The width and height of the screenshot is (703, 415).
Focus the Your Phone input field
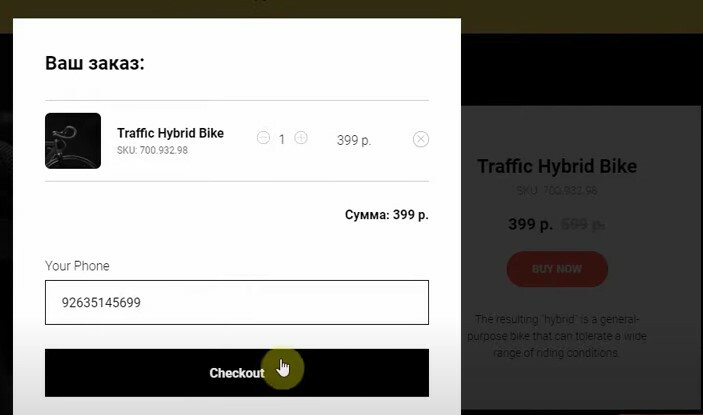(x=237, y=303)
